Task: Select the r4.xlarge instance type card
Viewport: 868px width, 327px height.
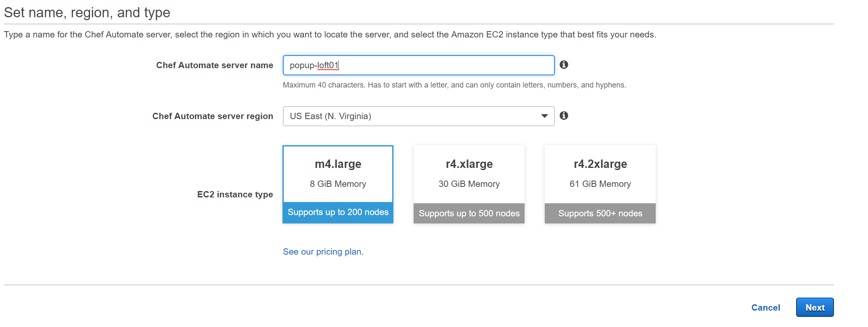Action: pyautogui.click(x=469, y=184)
